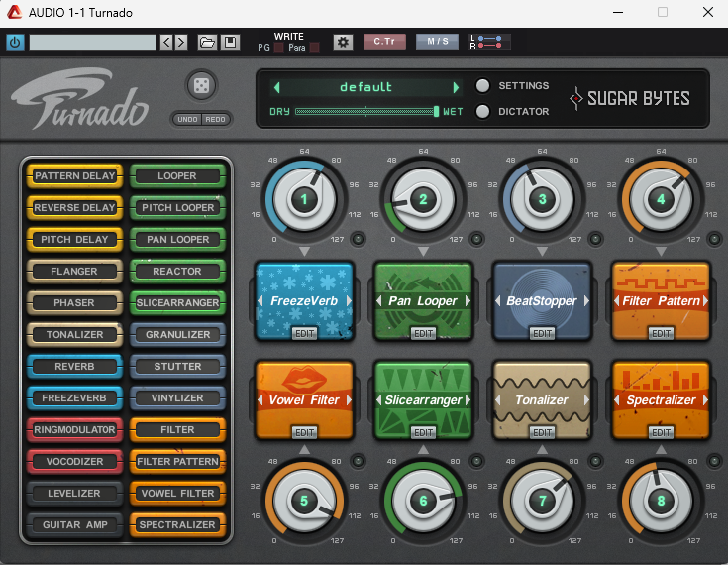Enable the Para write checkbox
The width and height of the screenshot is (728, 565).
click(314, 48)
